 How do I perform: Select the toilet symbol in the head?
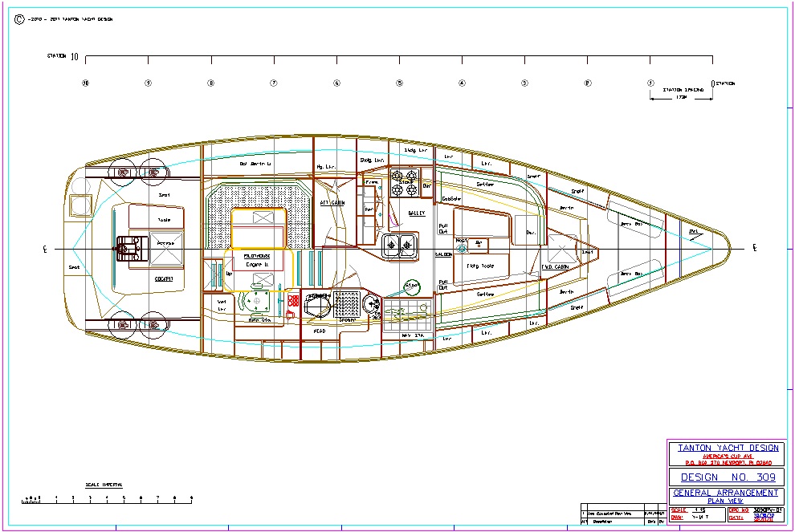[x=316, y=304]
